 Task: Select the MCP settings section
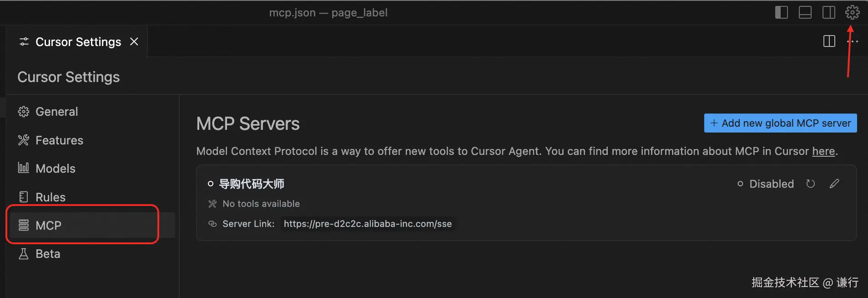pos(48,226)
